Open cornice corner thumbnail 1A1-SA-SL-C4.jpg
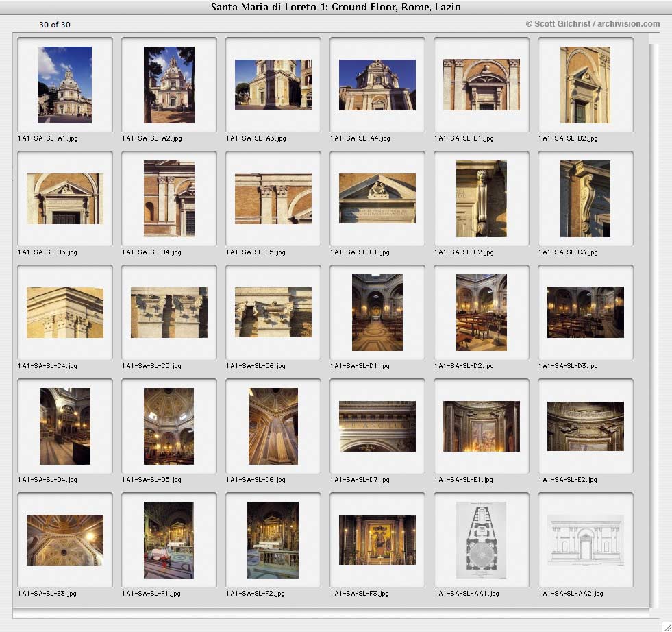The width and height of the screenshot is (672, 632). (x=64, y=312)
